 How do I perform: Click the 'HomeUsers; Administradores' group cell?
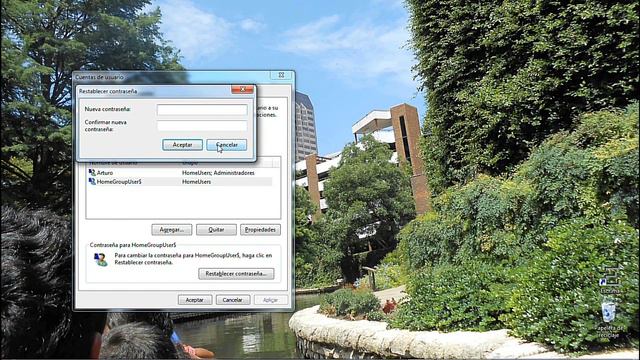click(218, 173)
